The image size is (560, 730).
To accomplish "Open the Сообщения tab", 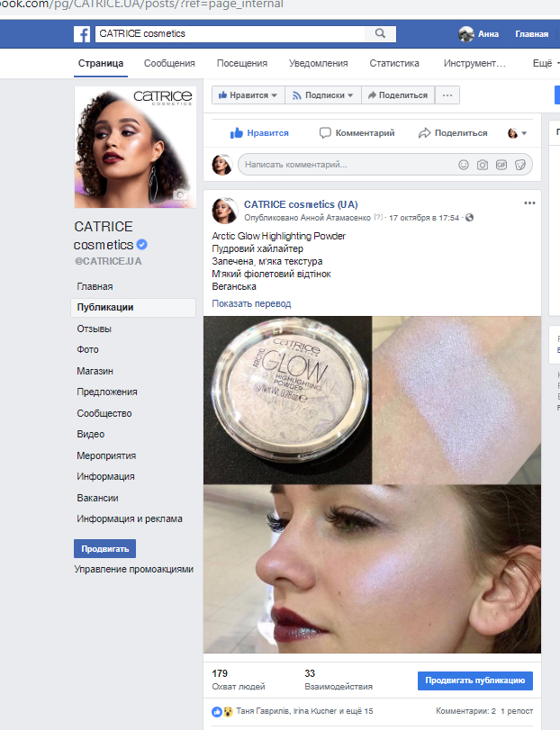I will (169, 63).
